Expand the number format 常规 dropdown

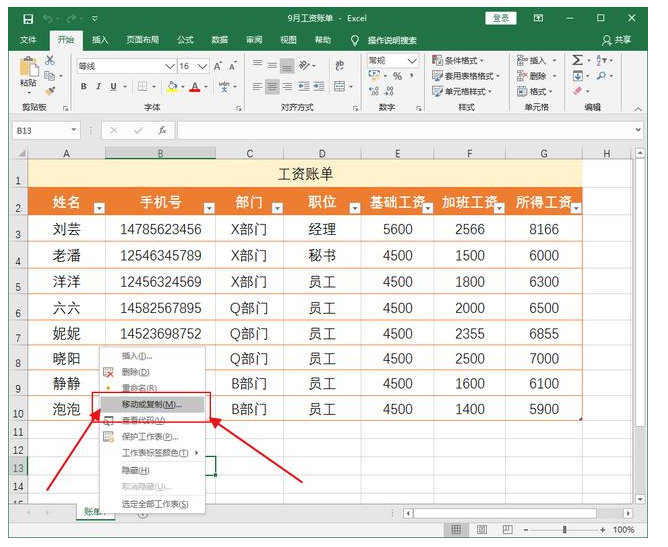413,60
